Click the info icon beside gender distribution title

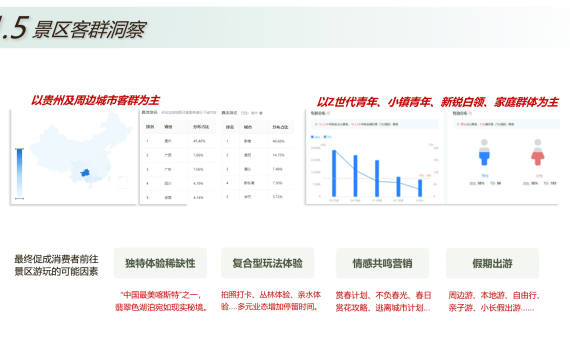470,113
